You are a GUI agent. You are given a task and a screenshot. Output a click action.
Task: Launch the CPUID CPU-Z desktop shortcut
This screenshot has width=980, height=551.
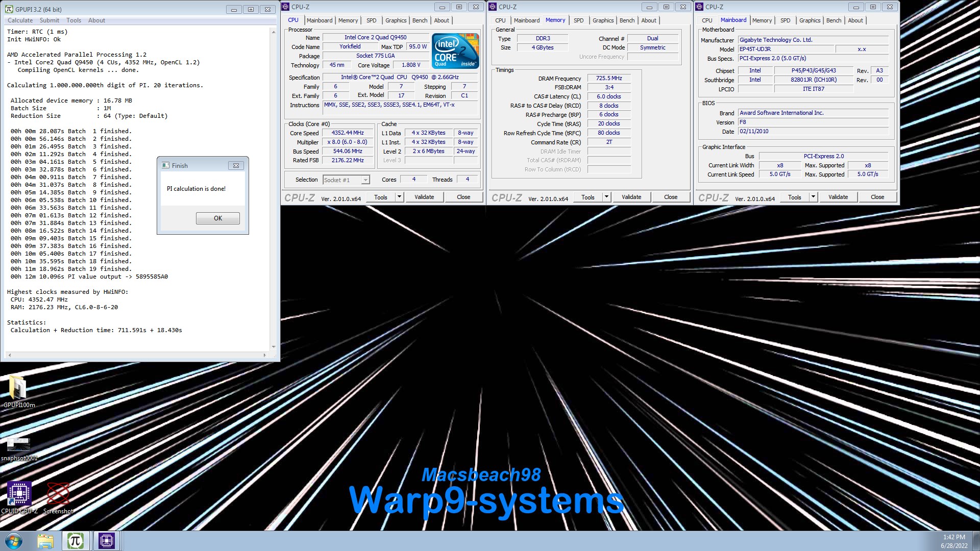pyautogui.click(x=19, y=497)
